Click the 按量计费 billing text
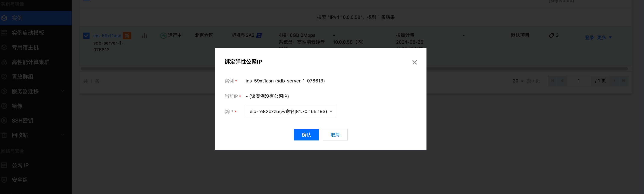Viewport: 644px width, 194px height. 405,35
